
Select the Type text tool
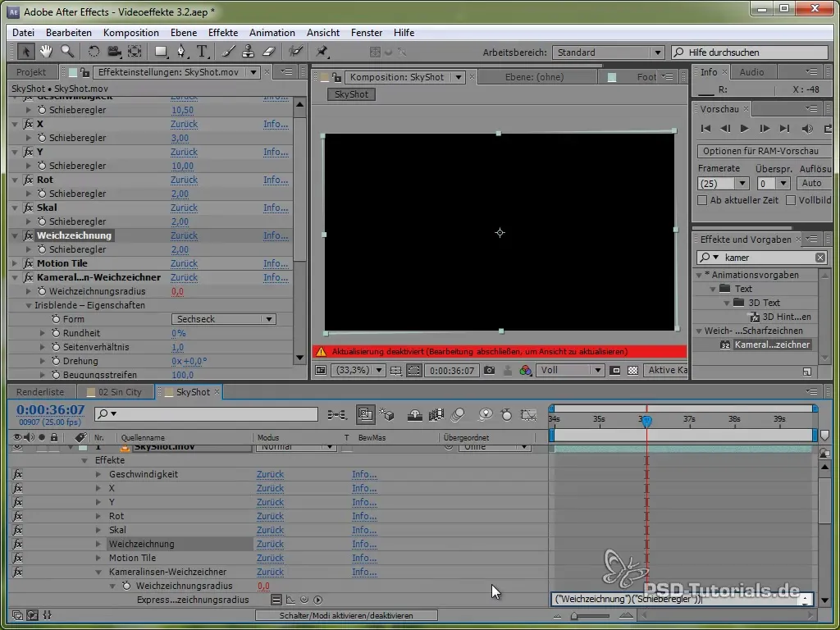pos(202,52)
